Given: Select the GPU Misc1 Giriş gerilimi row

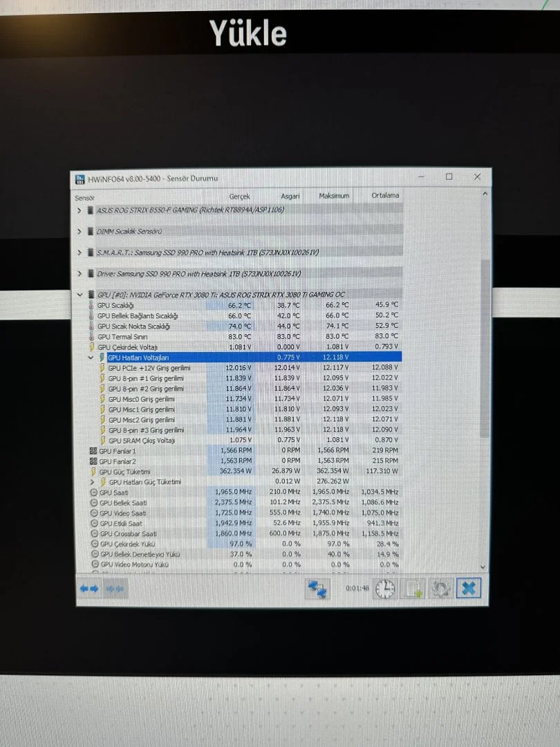Looking at the screenshot, I should click(249, 409).
